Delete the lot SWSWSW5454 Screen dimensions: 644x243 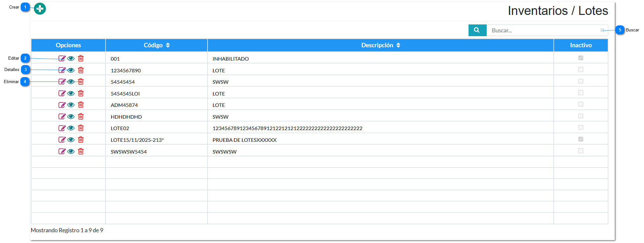coord(81,151)
